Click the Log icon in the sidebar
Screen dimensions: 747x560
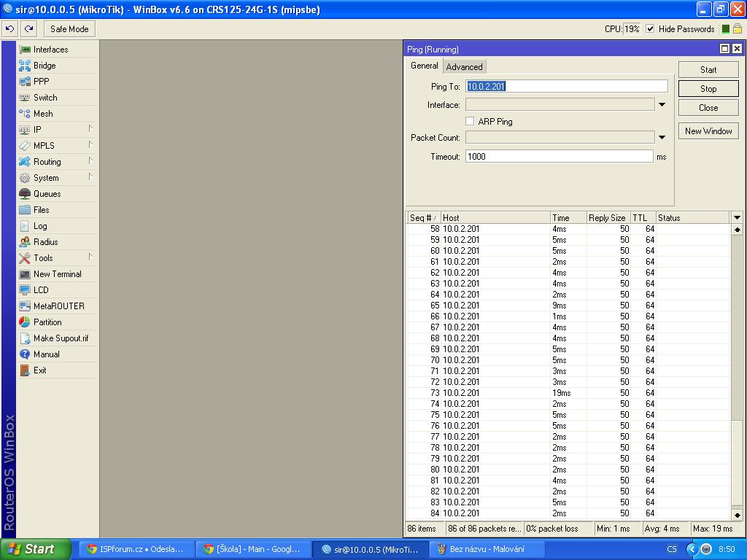point(25,226)
